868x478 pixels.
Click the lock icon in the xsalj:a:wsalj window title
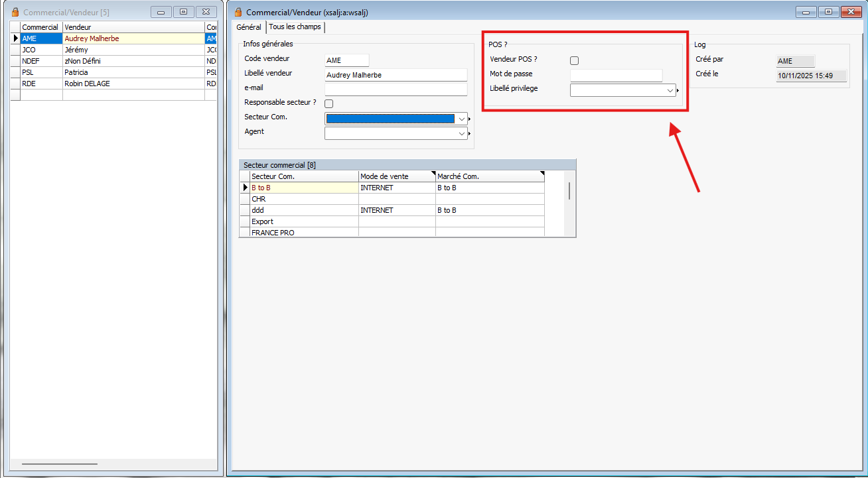pos(238,12)
